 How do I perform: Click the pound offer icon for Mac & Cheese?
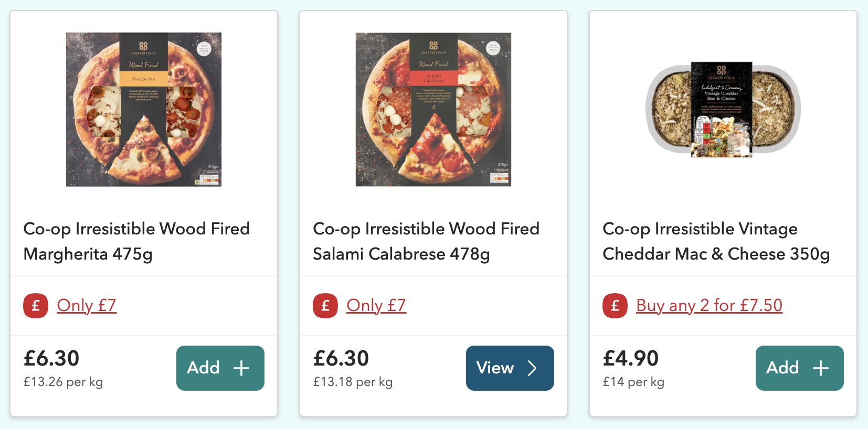615,306
